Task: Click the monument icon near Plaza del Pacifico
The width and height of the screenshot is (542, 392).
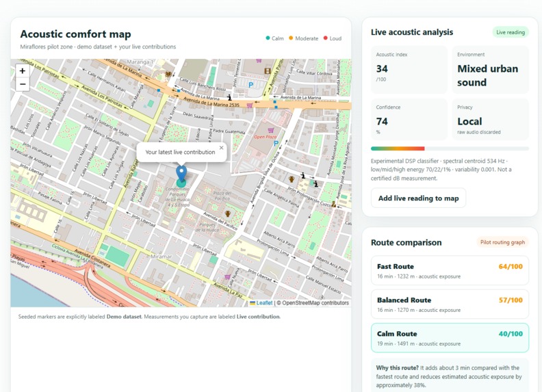Action: [x=228, y=214]
